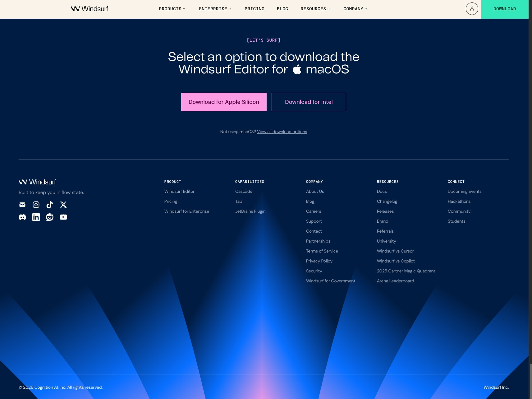Viewport: 532px width, 399px height.
Task: Open Windsurf for Enterprise footer link
Action: click(x=187, y=211)
